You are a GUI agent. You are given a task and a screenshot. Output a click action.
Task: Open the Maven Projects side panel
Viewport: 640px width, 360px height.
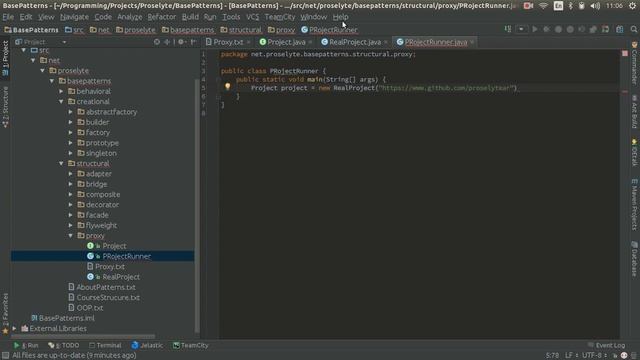[634, 204]
